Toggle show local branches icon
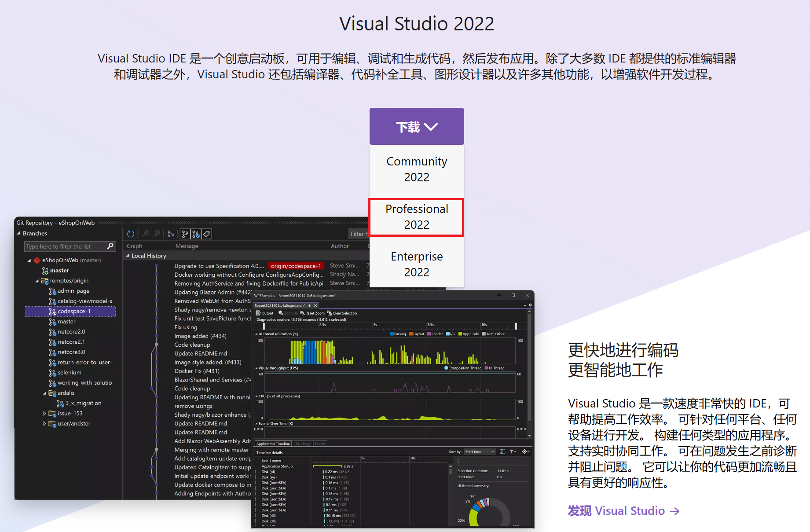Image resolution: width=810 pixels, height=532 pixels. [185, 234]
